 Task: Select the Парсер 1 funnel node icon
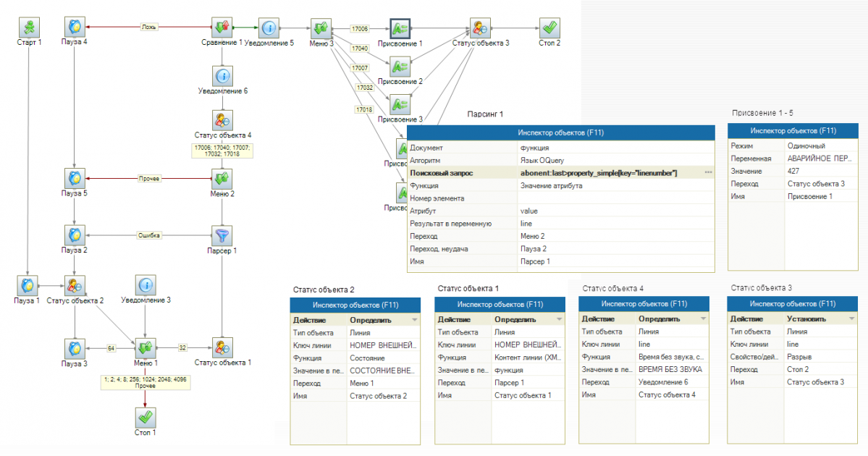point(222,235)
